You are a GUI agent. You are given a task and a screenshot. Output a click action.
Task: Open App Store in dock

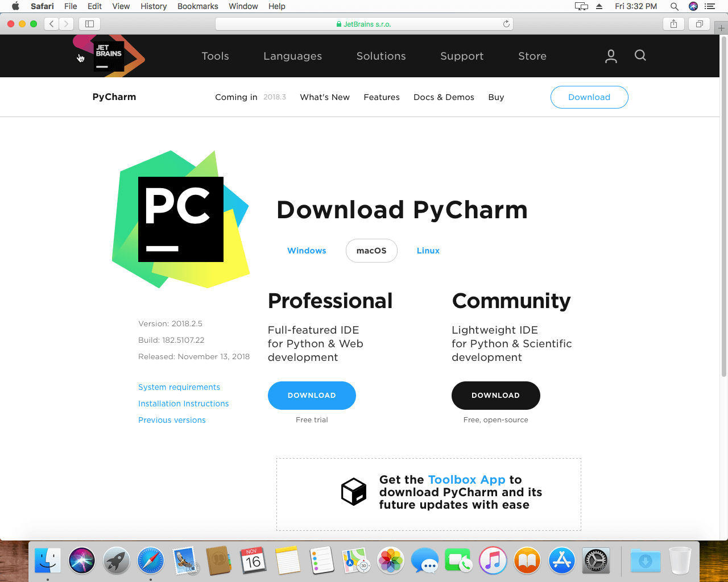click(562, 561)
